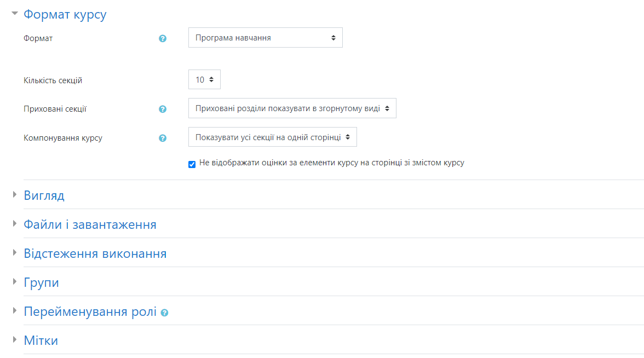This screenshot has width=644, height=358.
Task: Click the Перейменування ролі heading link
Action: click(90, 311)
